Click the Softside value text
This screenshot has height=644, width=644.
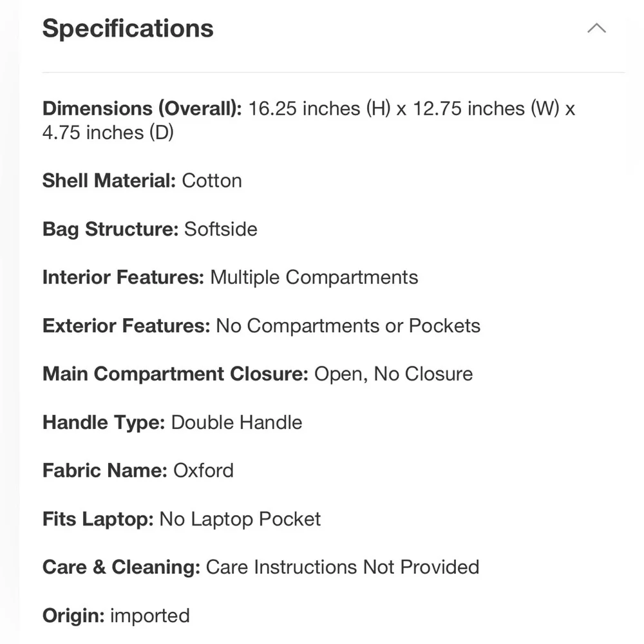[221, 229]
